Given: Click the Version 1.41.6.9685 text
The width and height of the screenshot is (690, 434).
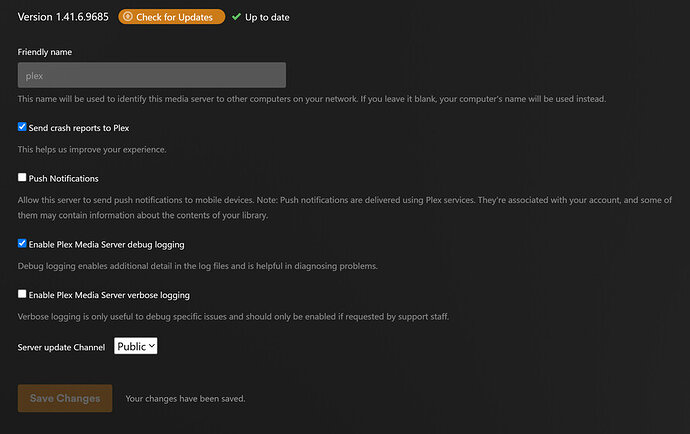Looking at the screenshot, I should tap(62, 17).
